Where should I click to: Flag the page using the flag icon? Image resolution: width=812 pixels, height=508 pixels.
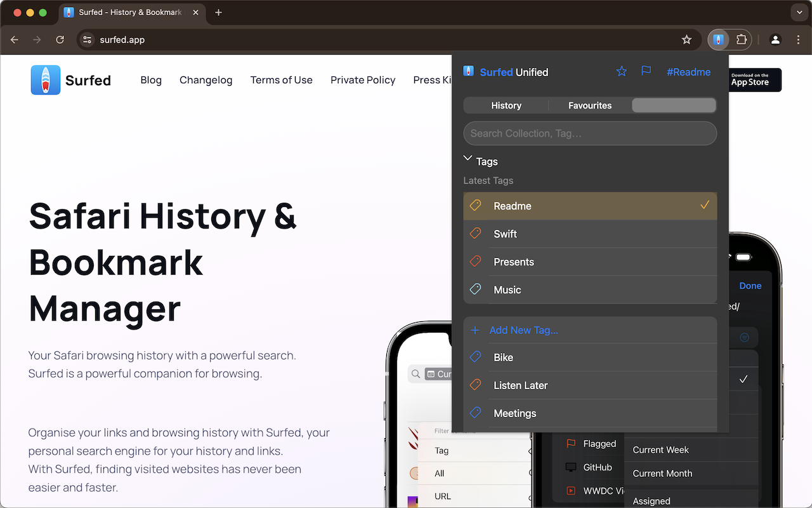pos(646,71)
